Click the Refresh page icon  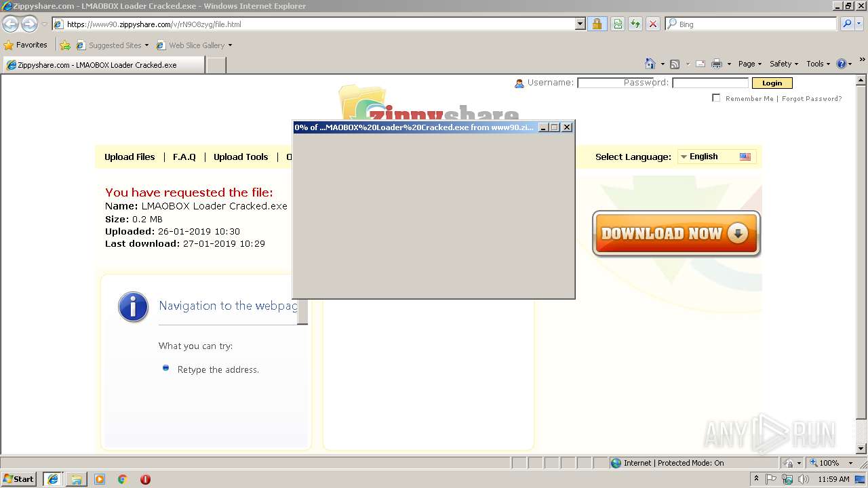(635, 24)
